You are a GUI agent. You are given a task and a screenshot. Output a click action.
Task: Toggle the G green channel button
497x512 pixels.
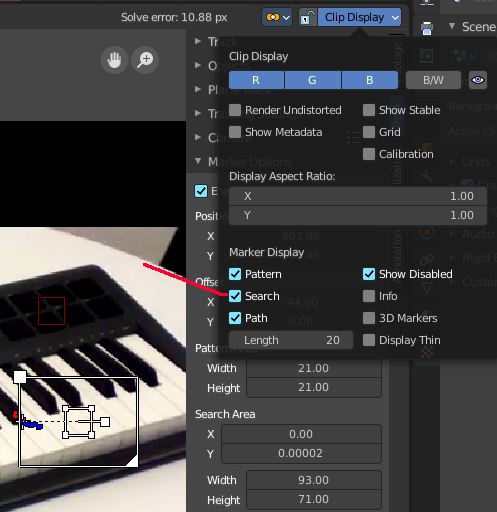pyautogui.click(x=313, y=80)
